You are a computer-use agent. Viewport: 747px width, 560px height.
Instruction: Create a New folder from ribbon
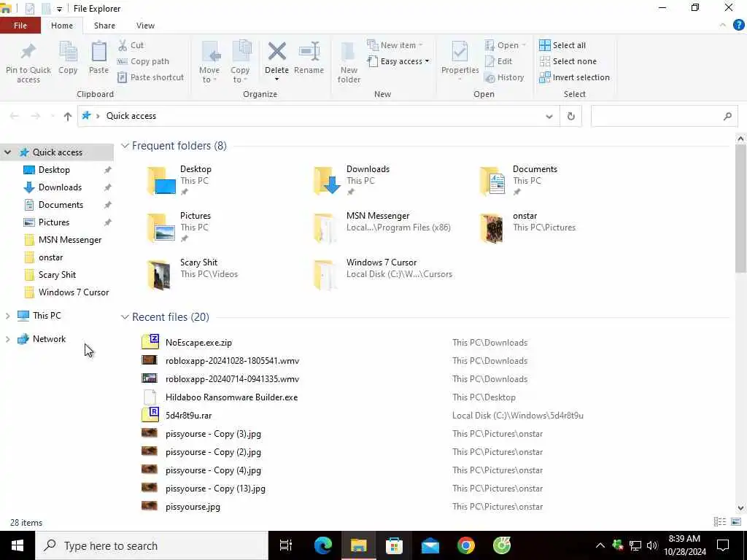(349, 62)
